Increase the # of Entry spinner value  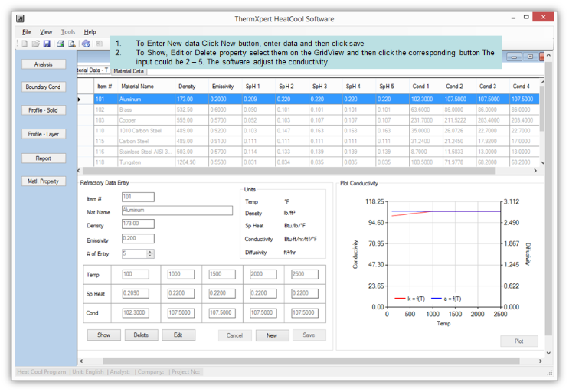pos(150,252)
